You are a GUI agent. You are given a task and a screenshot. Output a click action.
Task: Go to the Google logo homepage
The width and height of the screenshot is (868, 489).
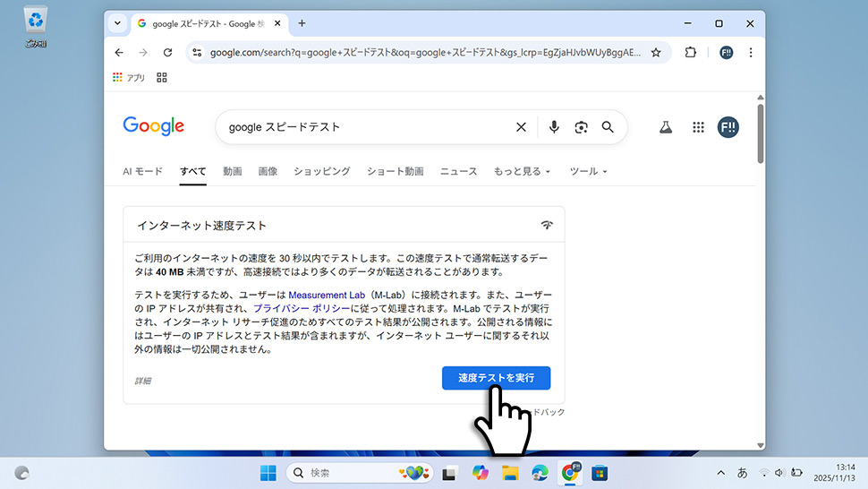click(x=153, y=126)
